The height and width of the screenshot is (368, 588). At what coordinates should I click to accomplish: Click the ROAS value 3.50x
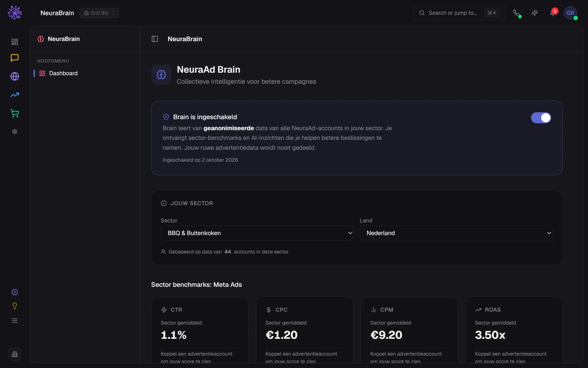coord(490,335)
